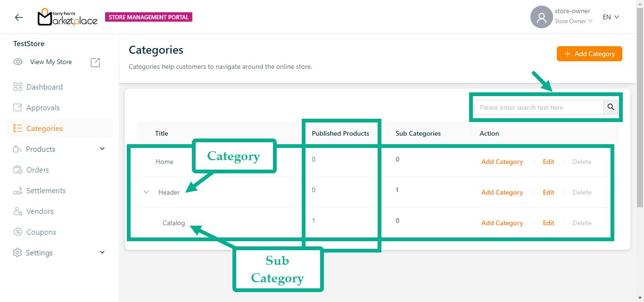Click the Dashboard grid icon
This screenshot has height=302, width=644.
(18, 87)
